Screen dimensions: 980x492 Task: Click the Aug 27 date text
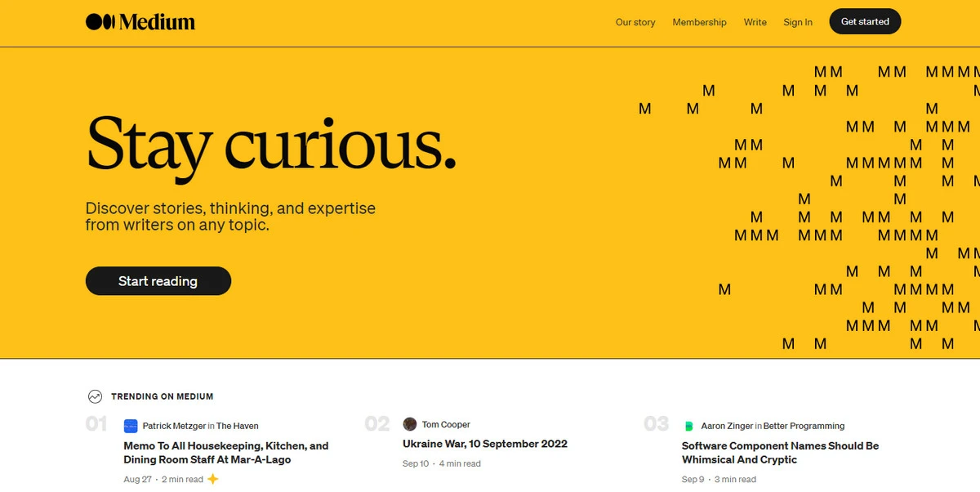coord(138,480)
